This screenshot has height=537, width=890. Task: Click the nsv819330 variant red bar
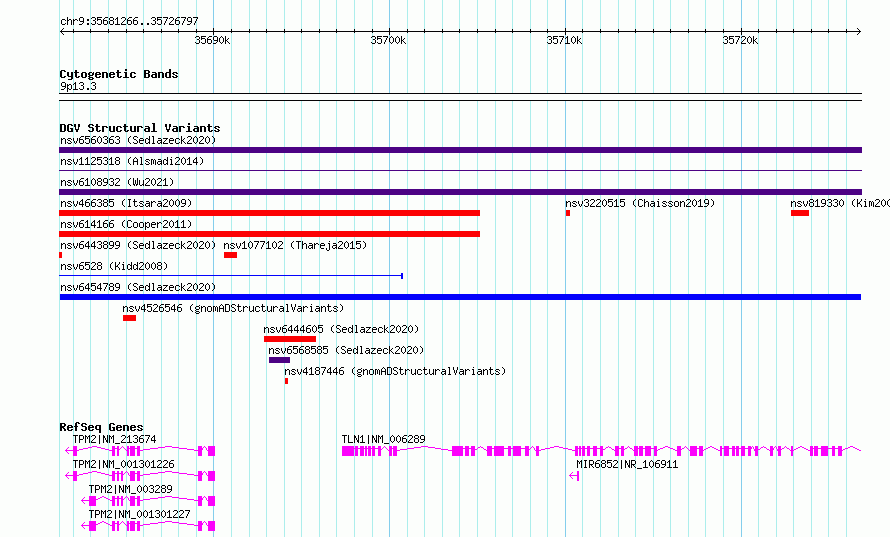[800, 213]
